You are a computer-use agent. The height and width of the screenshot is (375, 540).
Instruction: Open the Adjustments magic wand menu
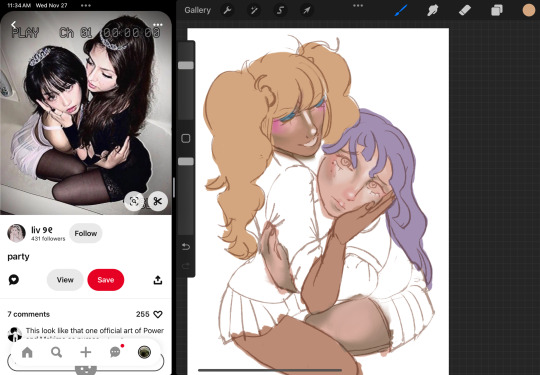pyautogui.click(x=254, y=10)
